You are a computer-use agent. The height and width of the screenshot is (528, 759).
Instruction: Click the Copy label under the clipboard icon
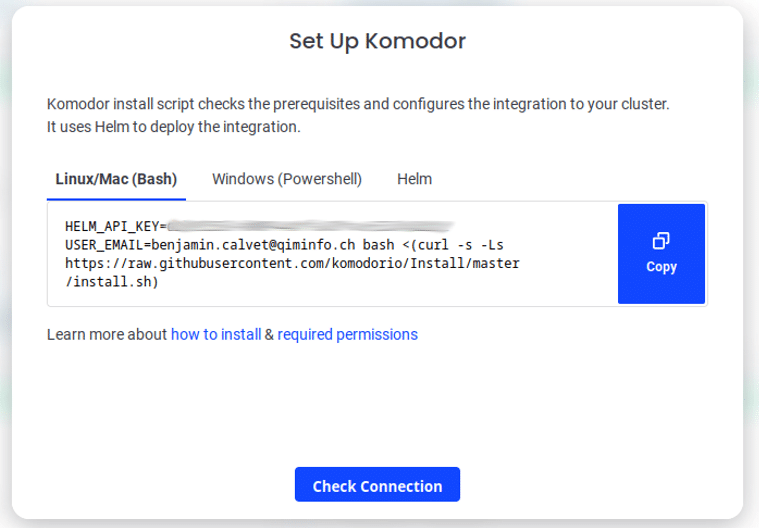pyautogui.click(x=661, y=267)
